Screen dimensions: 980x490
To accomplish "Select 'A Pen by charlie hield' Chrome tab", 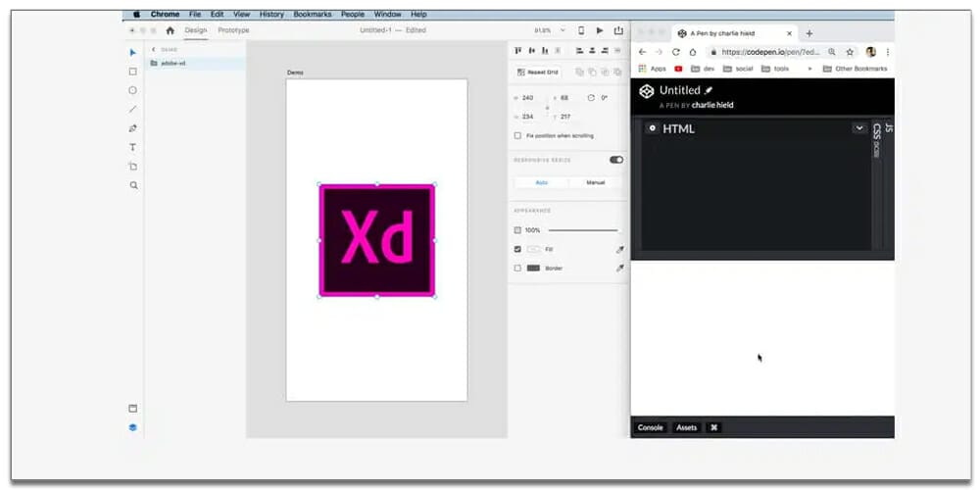I will click(734, 33).
